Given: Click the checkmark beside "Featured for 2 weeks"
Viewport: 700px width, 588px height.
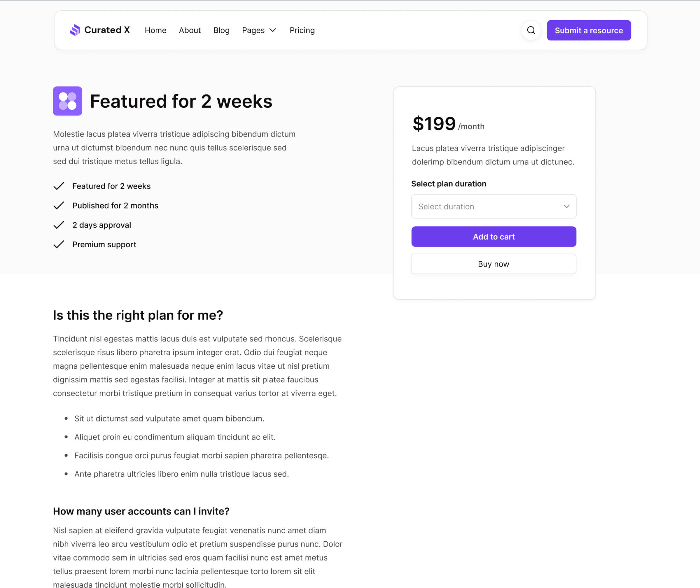Looking at the screenshot, I should point(59,186).
